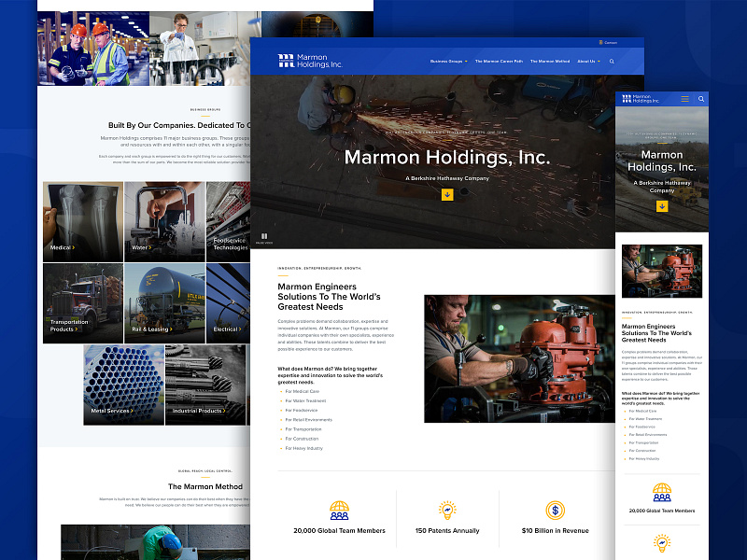Click 'For Foodservice' in desktop list
This screenshot has width=747, height=560.
(301, 411)
